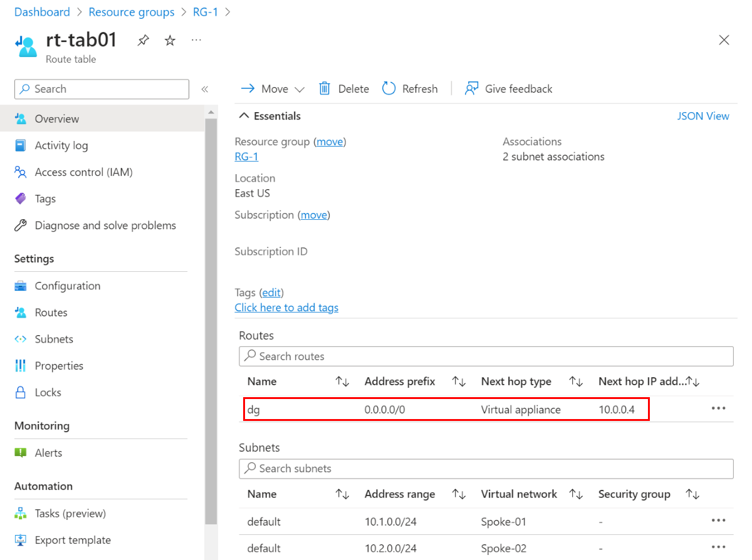Open Give feedback
The image size is (752, 560).
click(x=508, y=88)
